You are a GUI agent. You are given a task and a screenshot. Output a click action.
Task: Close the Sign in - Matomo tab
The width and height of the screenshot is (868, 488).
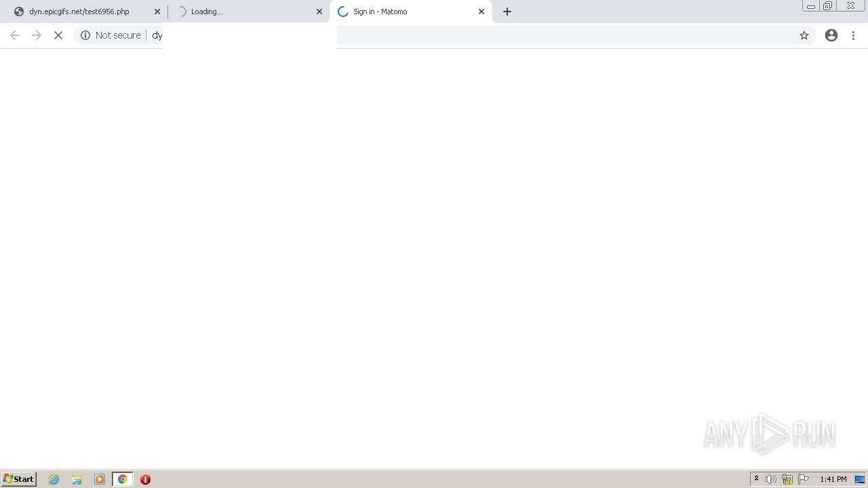481,12
